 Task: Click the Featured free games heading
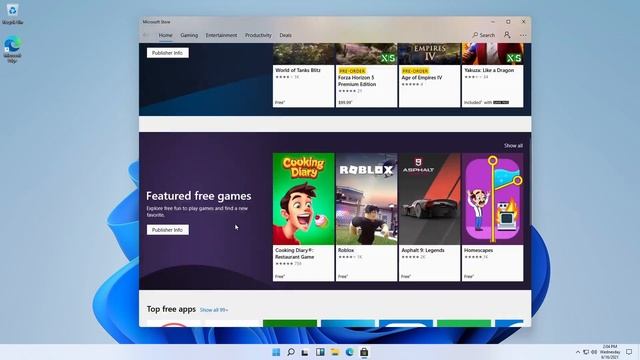pyautogui.click(x=198, y=196)
